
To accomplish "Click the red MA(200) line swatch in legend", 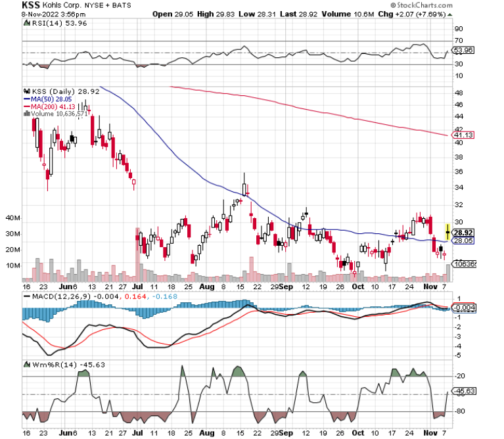I will pyautogui.click(x=27, y=106).
